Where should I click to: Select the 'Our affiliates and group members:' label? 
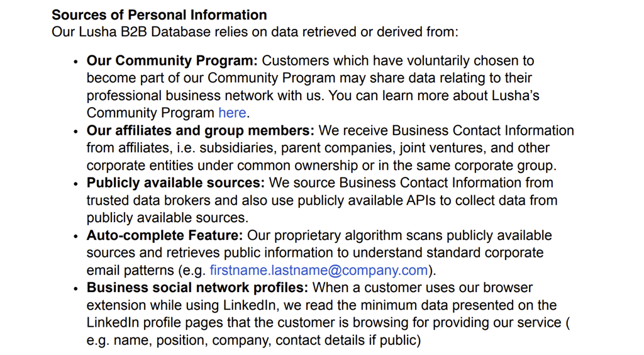click(200, 131)
